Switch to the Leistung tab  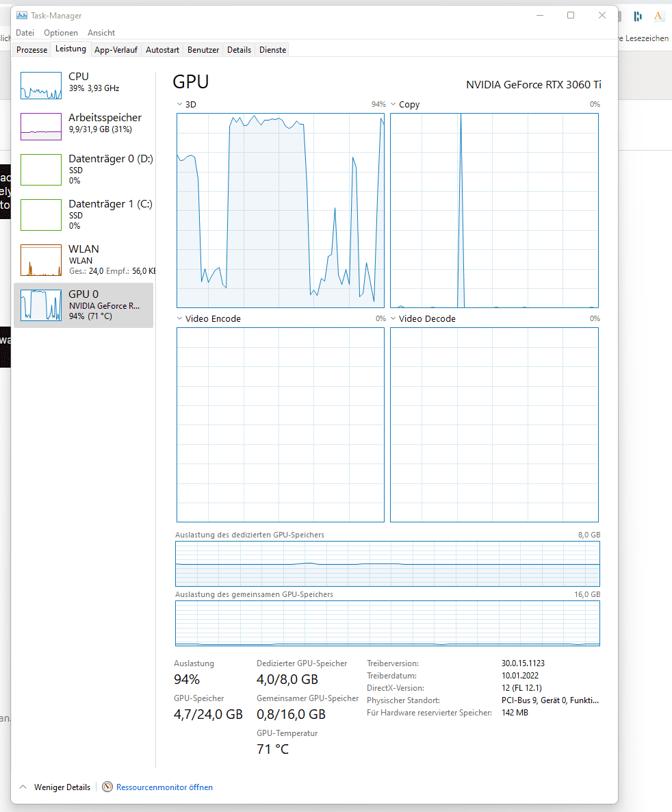(x=70, y=49)
